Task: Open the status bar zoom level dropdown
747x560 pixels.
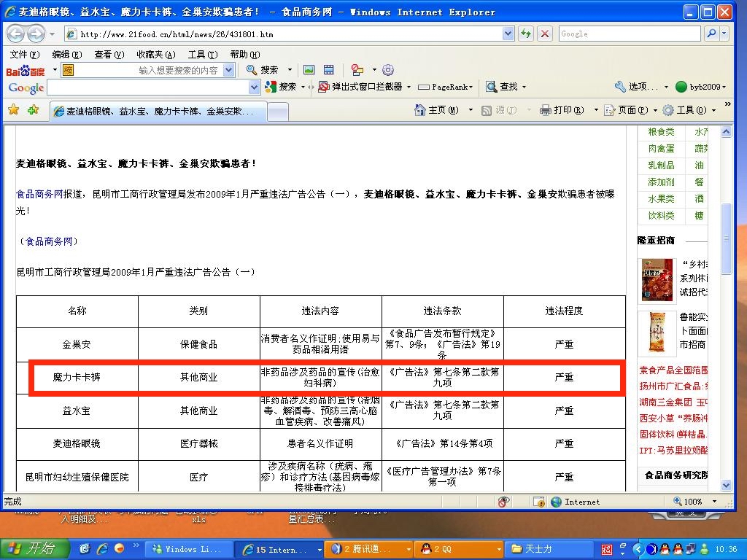Action: click(x=713, y=502)
